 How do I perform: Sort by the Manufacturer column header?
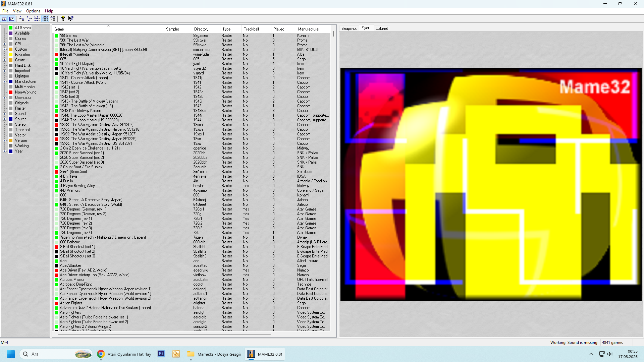[x=313, y=29]
